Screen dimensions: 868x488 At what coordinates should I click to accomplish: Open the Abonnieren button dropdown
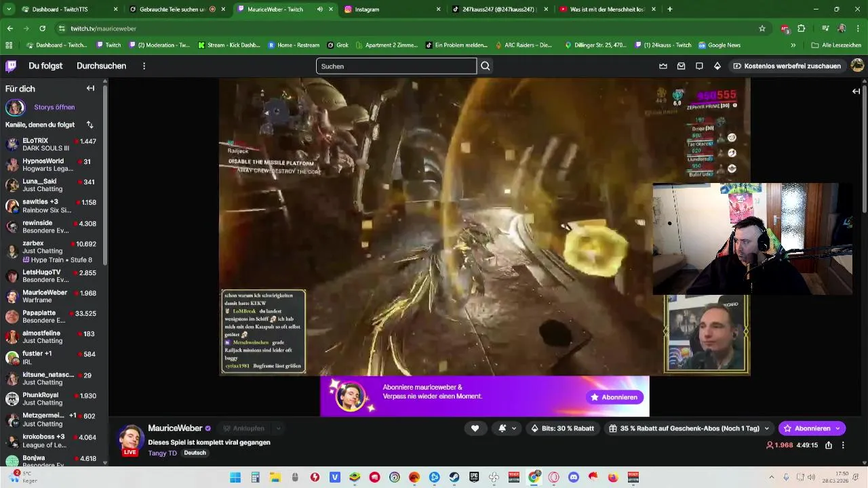(837, 428)
